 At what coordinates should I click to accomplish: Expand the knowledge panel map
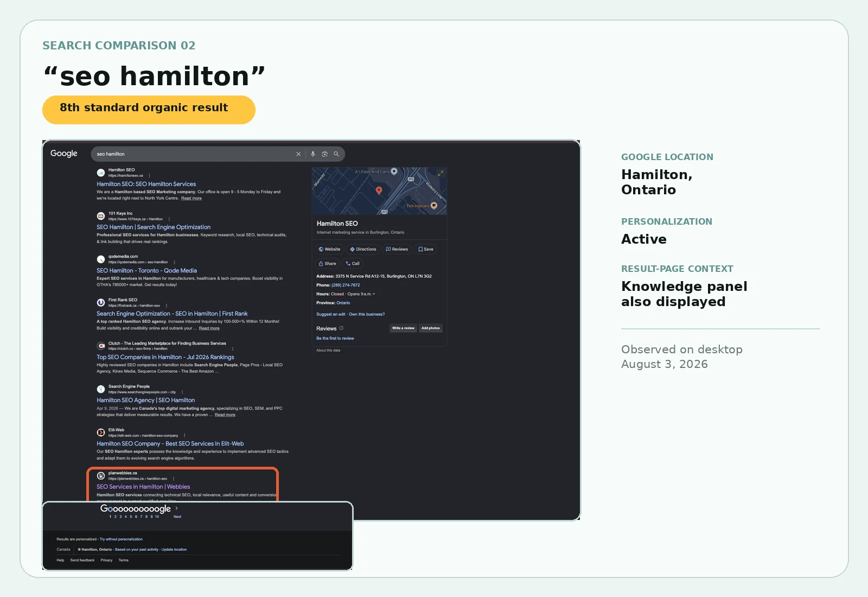[441, 173]
